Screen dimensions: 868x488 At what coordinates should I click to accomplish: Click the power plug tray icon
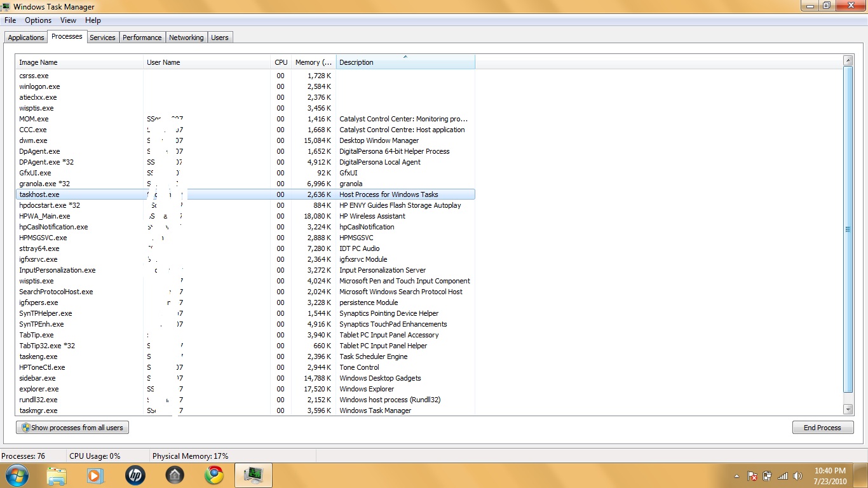tap(768, 475)
